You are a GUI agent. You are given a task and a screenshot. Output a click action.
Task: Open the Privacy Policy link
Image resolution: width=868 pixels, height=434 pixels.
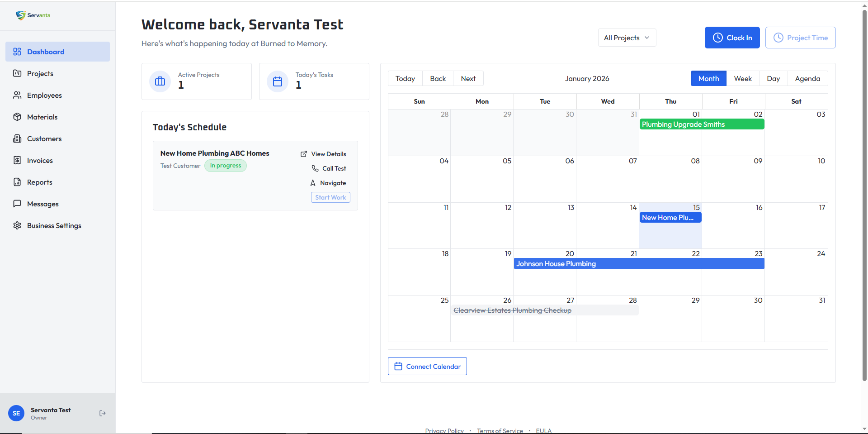pos(444,430)
